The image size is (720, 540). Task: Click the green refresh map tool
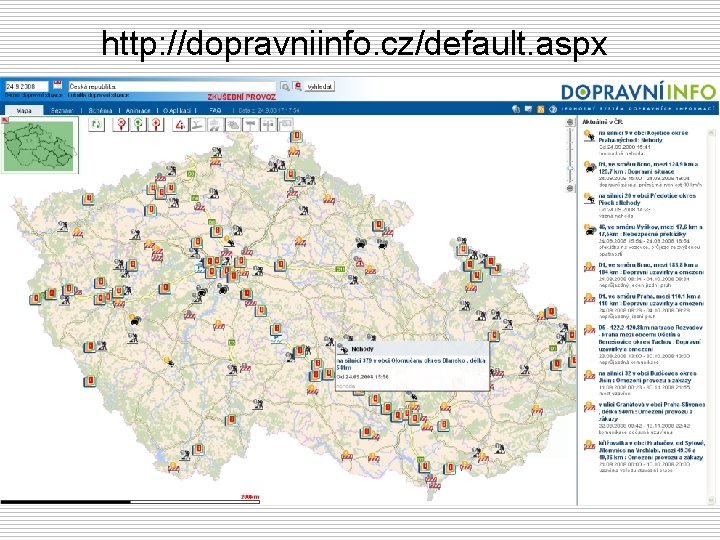(96, 124)
